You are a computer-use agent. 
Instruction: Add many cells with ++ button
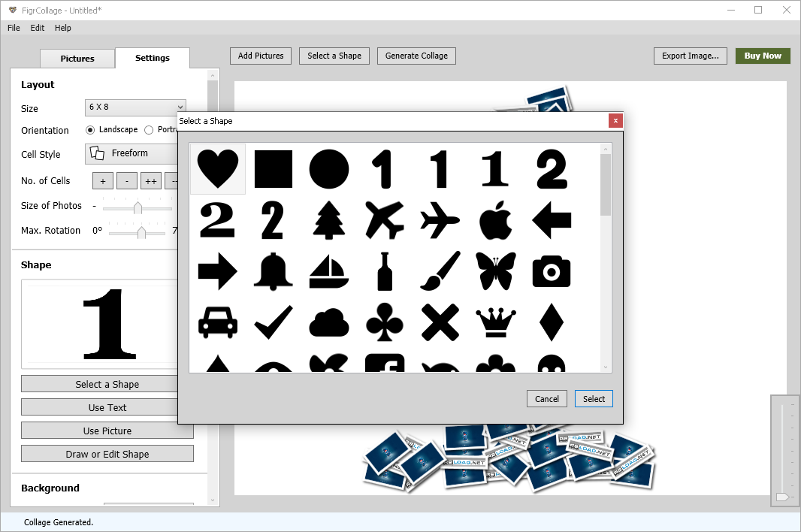[151, 181]
